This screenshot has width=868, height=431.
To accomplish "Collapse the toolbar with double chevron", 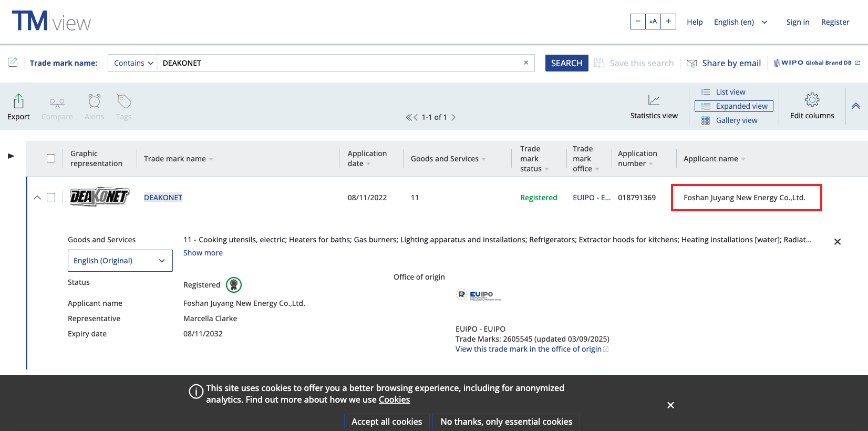I will click(x=856, y=106).
